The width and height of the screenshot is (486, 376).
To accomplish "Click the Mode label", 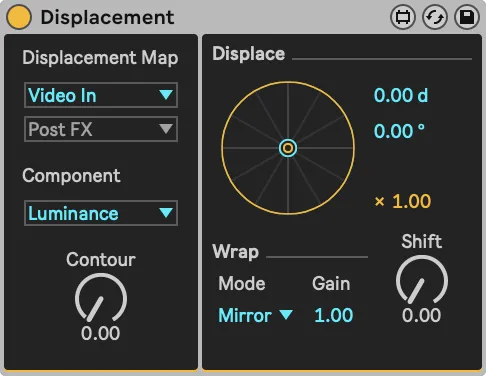I will [x=242, y=284].
